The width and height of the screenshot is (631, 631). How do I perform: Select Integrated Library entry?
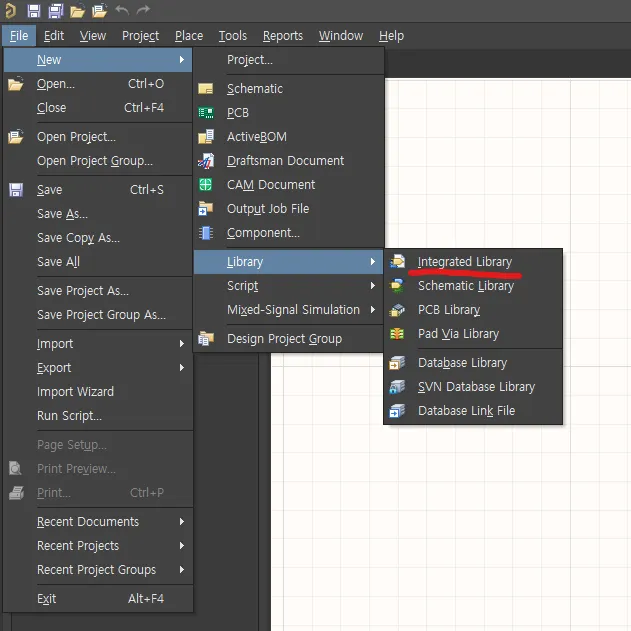click(x=473, y=262)
